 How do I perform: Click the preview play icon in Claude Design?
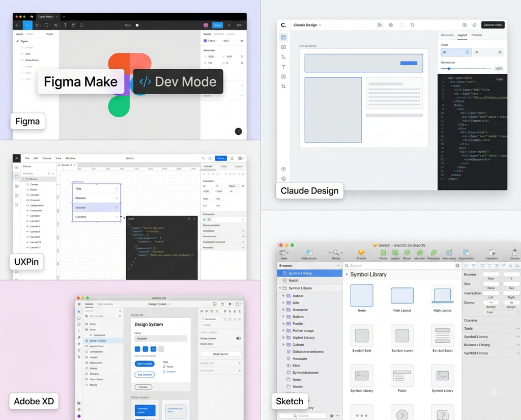pyautogui.click(x=380, y=25)
